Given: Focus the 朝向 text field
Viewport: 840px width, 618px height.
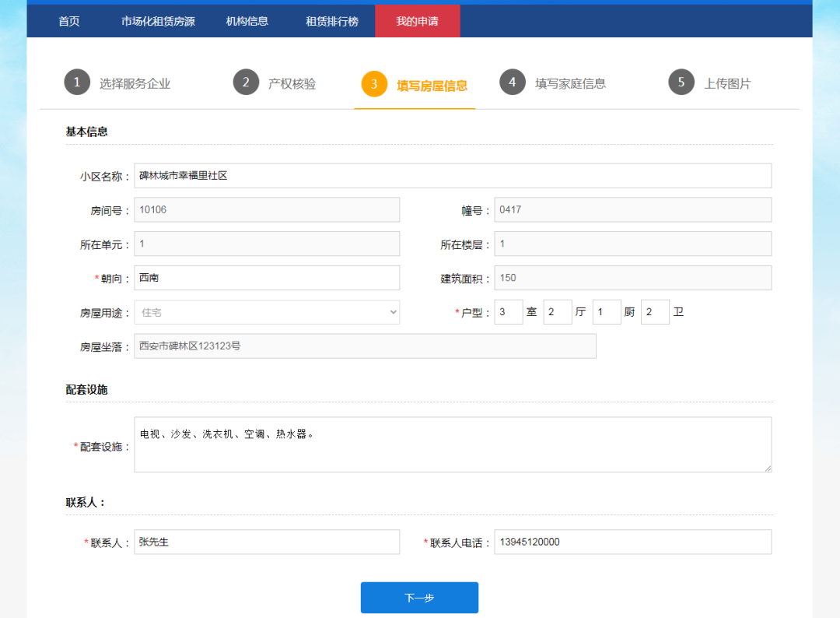Looking at the screenshot, I should [x=267, y=278].
